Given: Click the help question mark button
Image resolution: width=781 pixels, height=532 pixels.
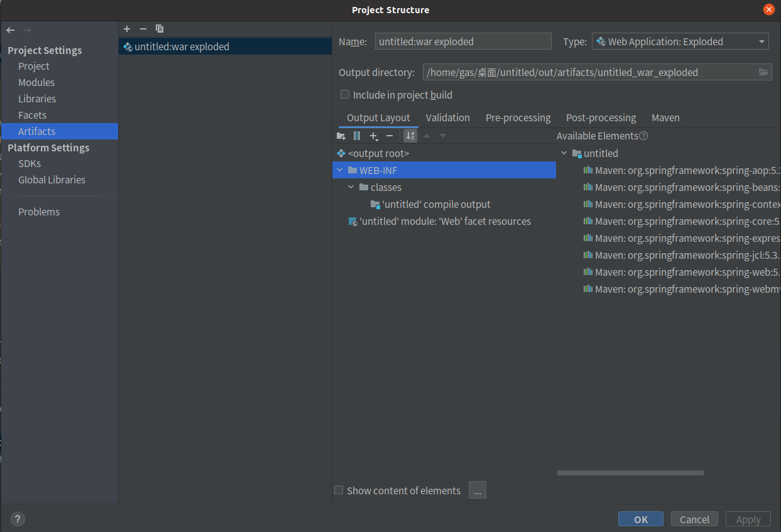Looking at the screenshot, I should [18, 519].
